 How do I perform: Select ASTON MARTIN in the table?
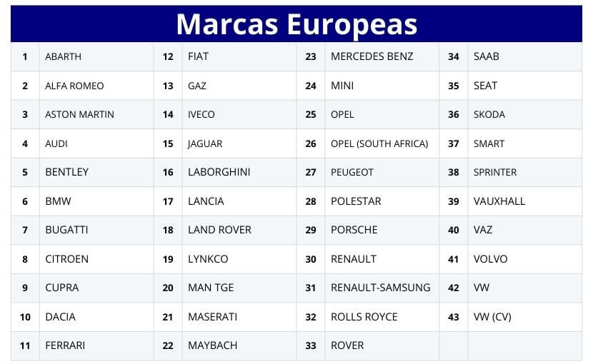tap(79, 114)
